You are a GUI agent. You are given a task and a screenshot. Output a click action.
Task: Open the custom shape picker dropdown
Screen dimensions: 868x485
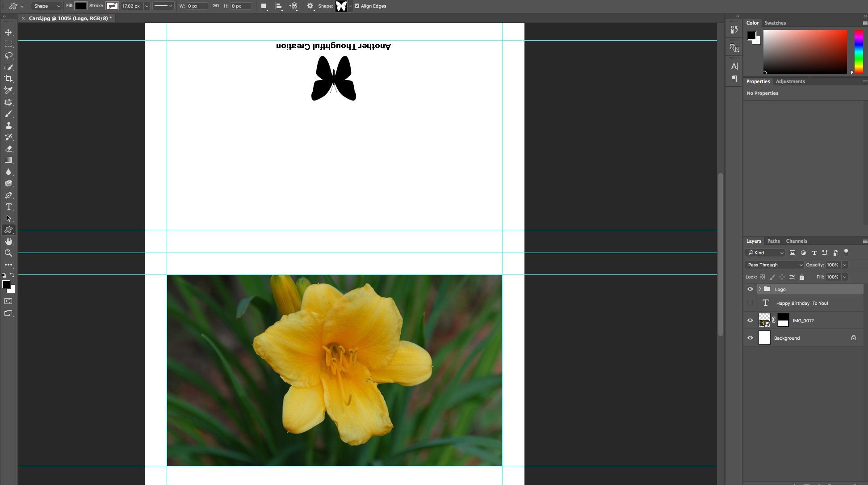click(350, 6)
